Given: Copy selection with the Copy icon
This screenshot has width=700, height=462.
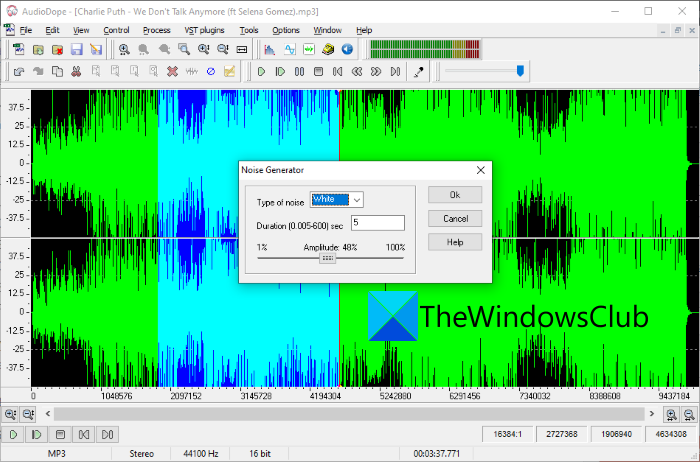Looking at the screenshot, I should (x=58, y=71).
